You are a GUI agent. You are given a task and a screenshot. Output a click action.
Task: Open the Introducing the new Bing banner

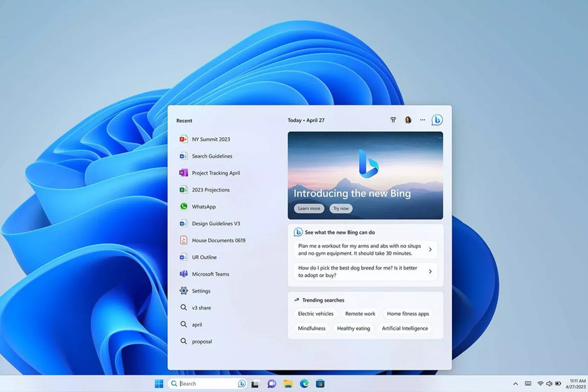[365, 175]
